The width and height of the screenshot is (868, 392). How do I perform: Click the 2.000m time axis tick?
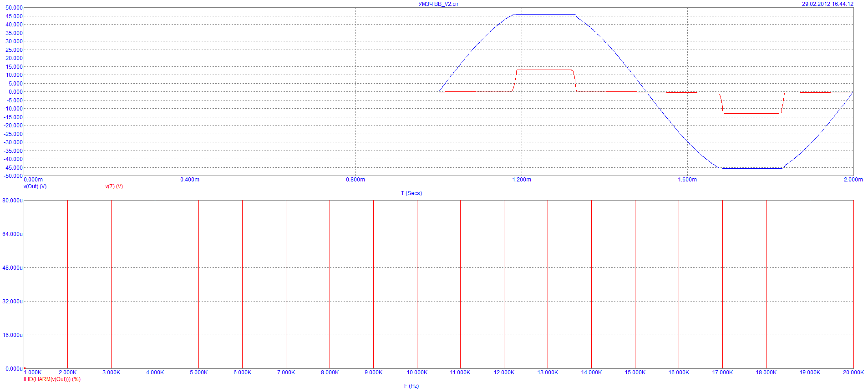pos(853,180)
